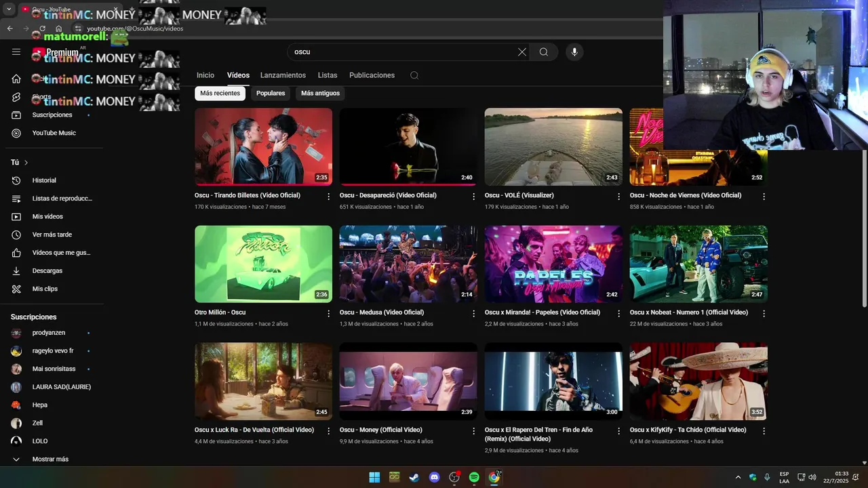Viewport: 868px width, 488px height.
Task: Open Steam from the taskbar
Action: (414, 477)
